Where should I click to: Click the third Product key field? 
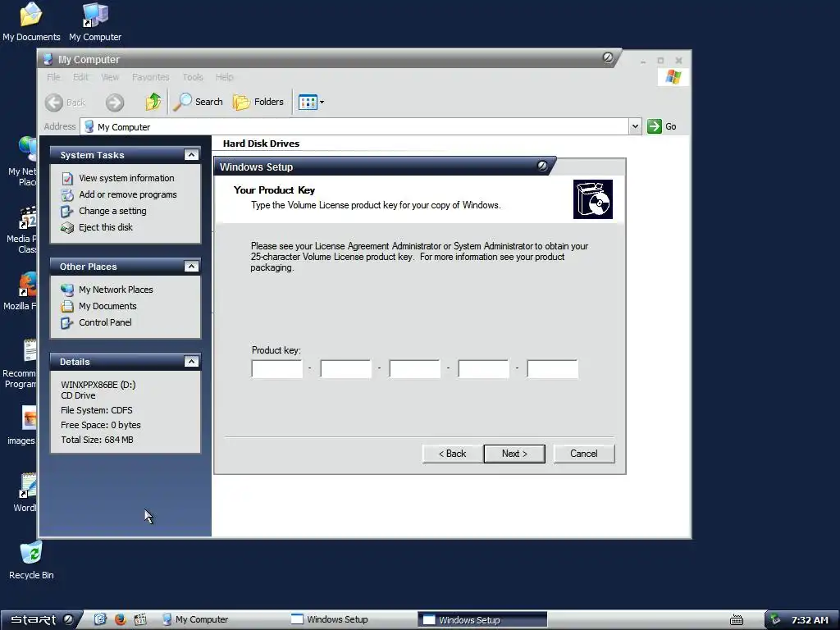coord(414,368)
